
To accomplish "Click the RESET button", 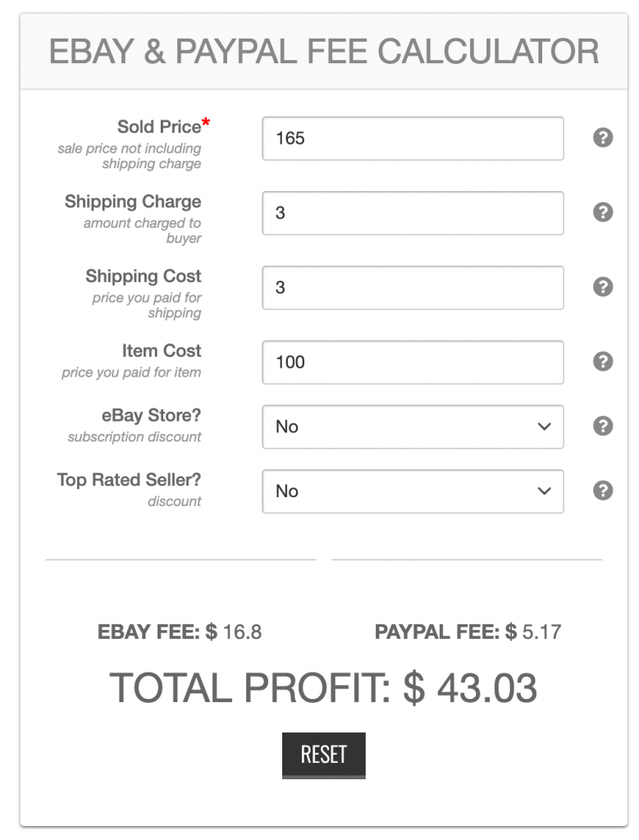I will click(x=323, y=756).
